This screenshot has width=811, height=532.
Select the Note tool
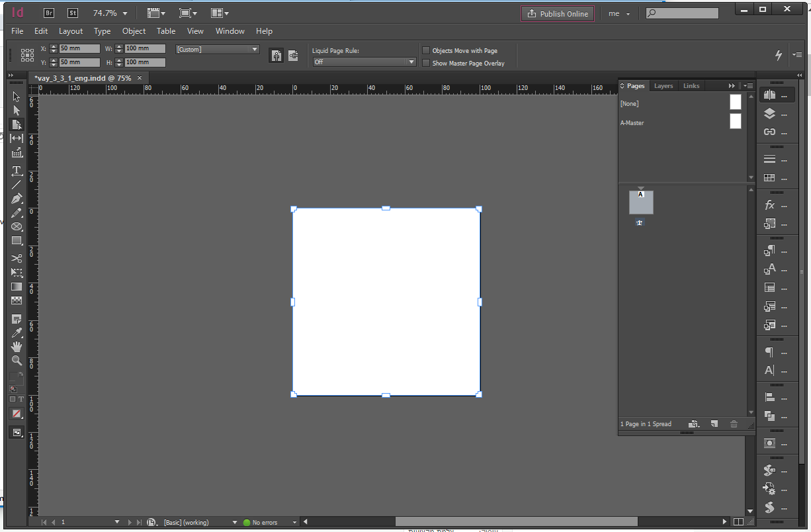pos(17,319)
